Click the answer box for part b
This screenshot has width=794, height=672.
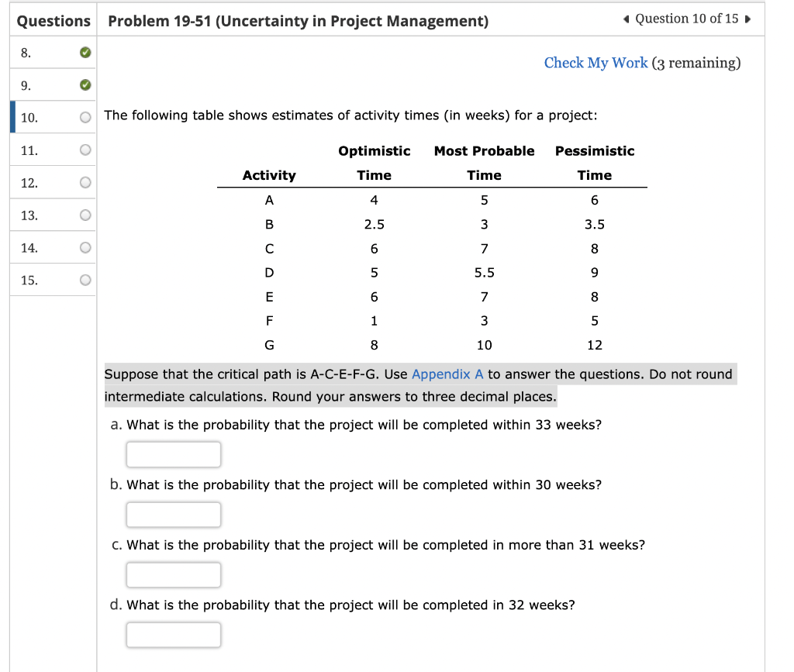coord(173,514)
